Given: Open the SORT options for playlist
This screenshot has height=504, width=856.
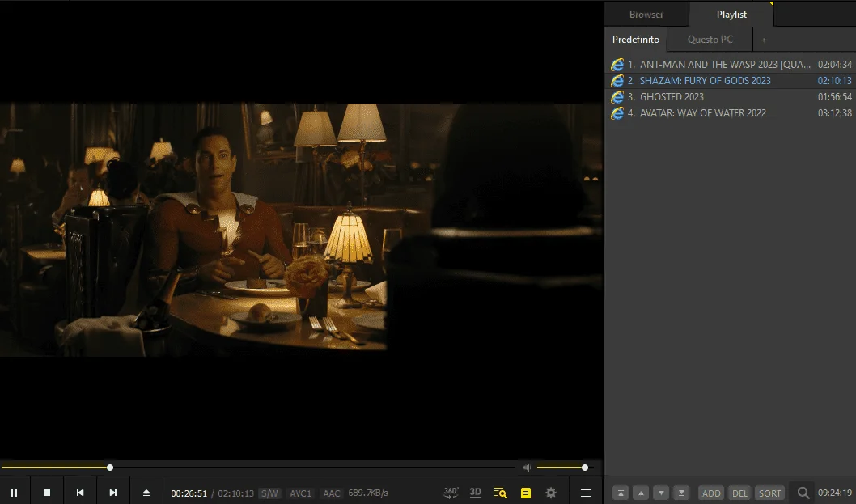Looking at the screenshot, I should point(769,493).
